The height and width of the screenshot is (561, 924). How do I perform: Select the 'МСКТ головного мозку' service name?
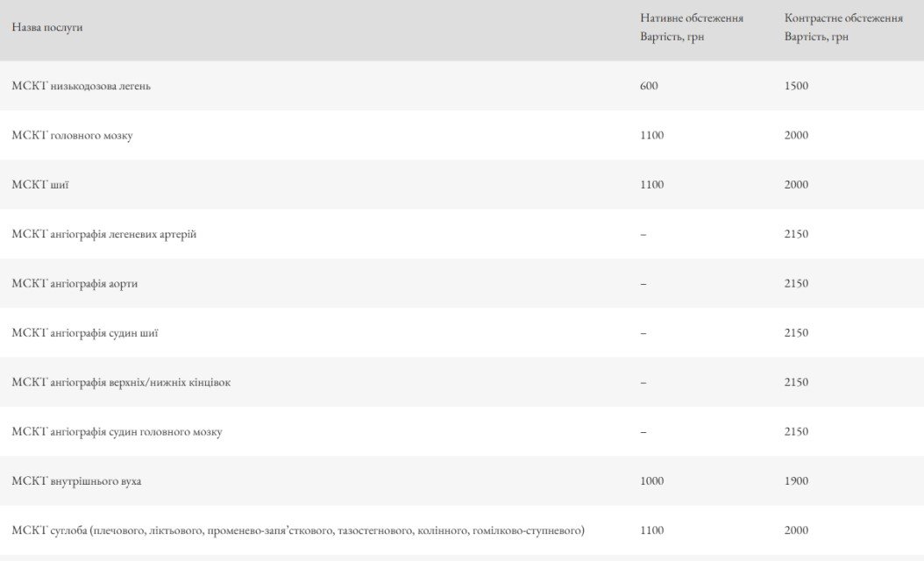[73, 135]
